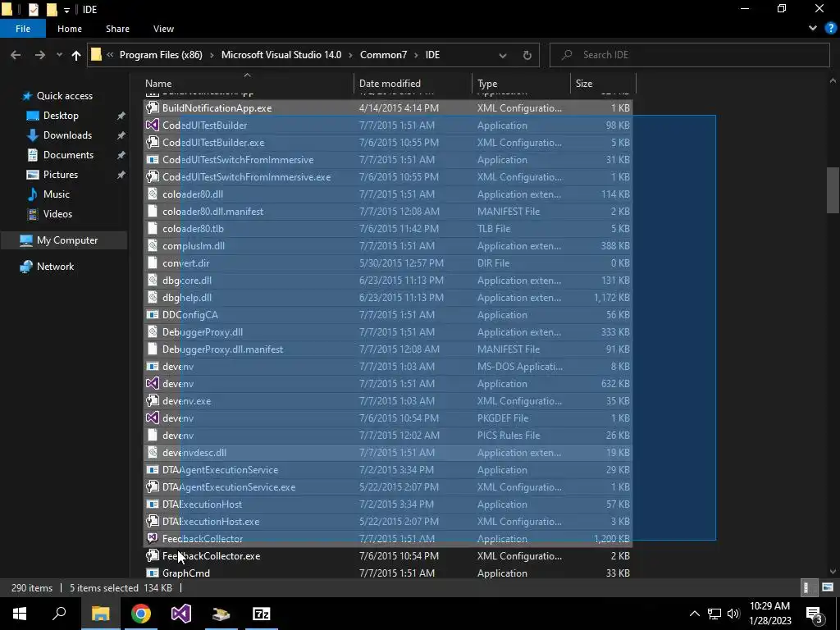
Task: Select My Computer in navigation pane
Action: coord(67,240)
